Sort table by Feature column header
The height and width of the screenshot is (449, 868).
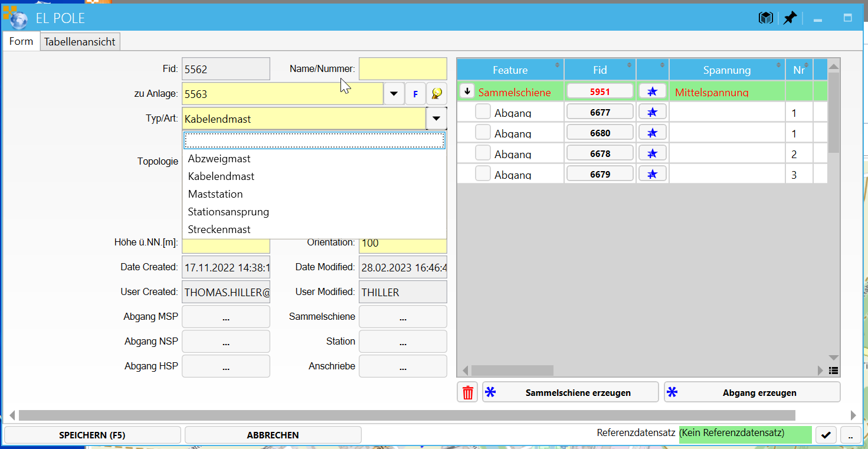pyautogui.click(x=510, y=70)
